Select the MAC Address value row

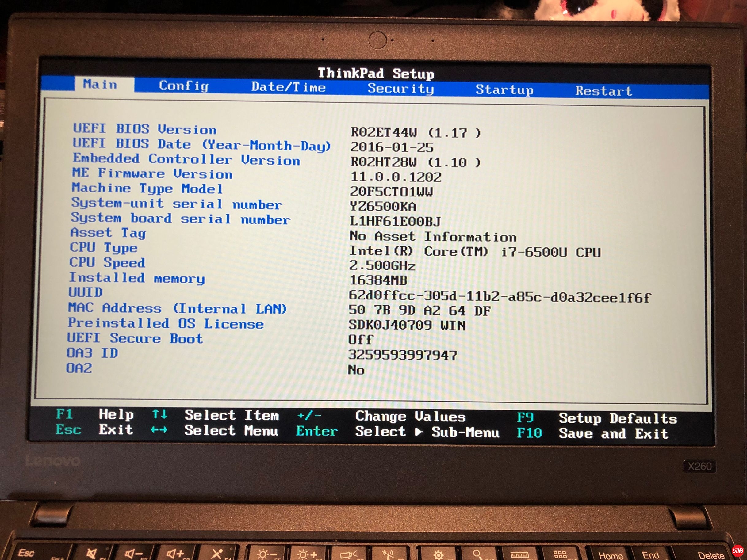click(x=419, y=310)
